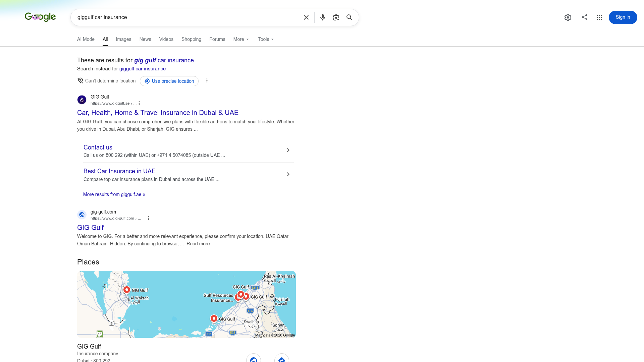
Task: Search instead for giggulf car insurance
Action: (143, 69)
